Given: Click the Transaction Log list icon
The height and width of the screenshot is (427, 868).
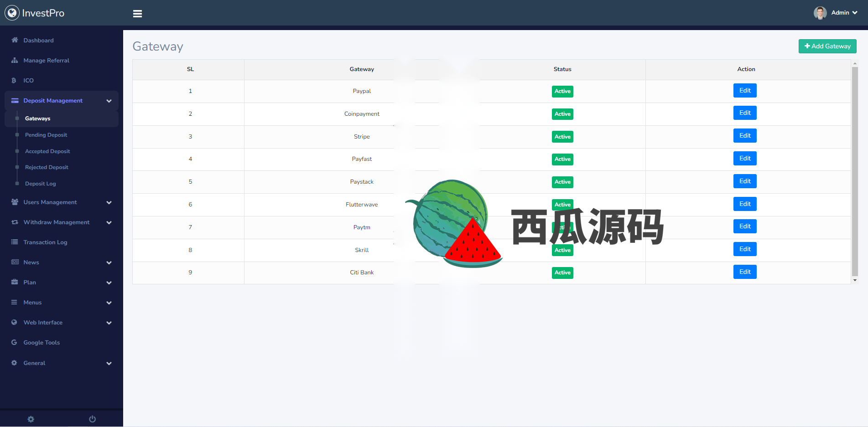Looking at the screenshot, I should [15, 242].
